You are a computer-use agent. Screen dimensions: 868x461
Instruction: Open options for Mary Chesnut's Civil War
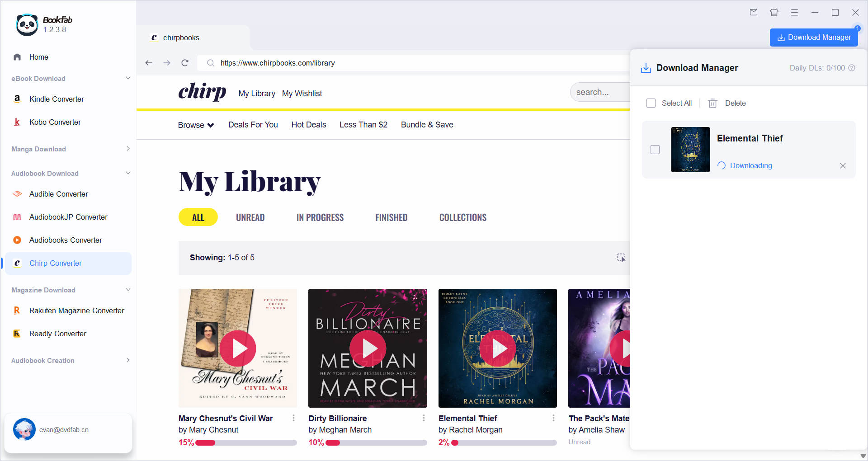[x=294, y=418]
